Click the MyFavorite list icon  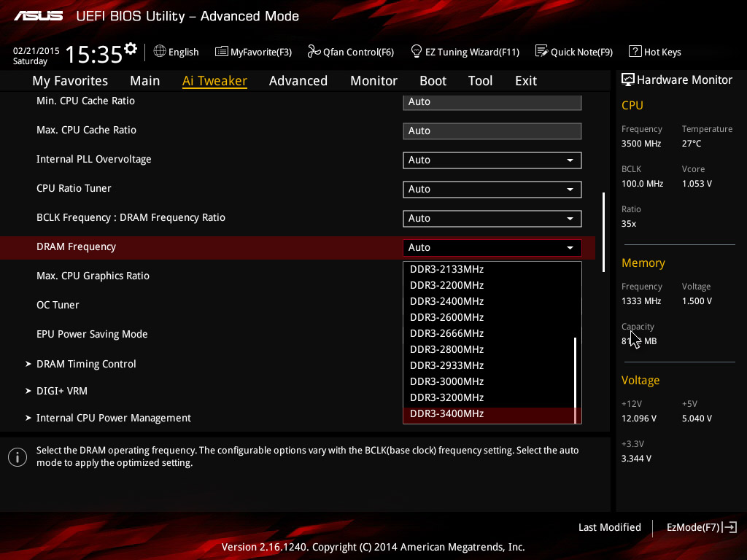[x=222, y=52]
